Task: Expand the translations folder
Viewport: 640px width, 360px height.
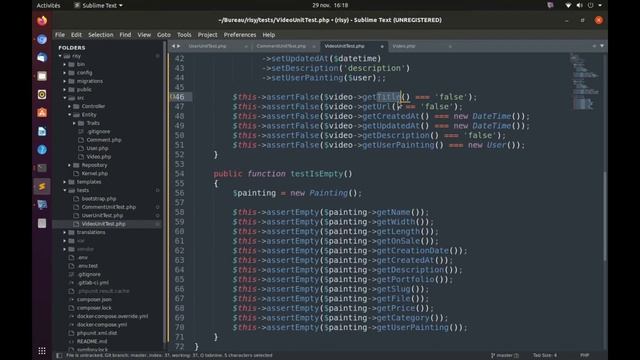Action: click(64, 232)
